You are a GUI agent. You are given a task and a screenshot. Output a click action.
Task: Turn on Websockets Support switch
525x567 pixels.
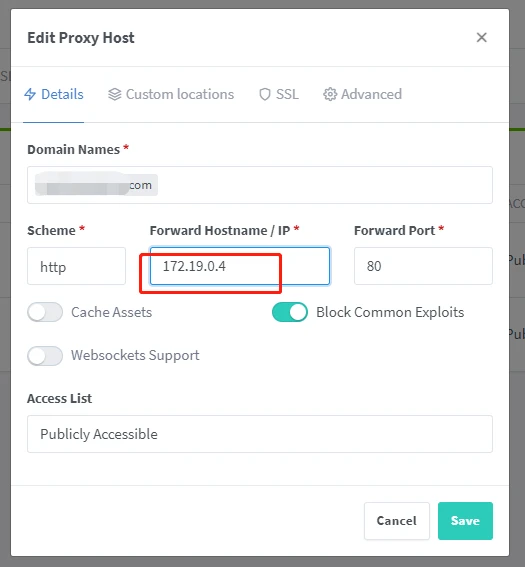(x=45, y=355)
